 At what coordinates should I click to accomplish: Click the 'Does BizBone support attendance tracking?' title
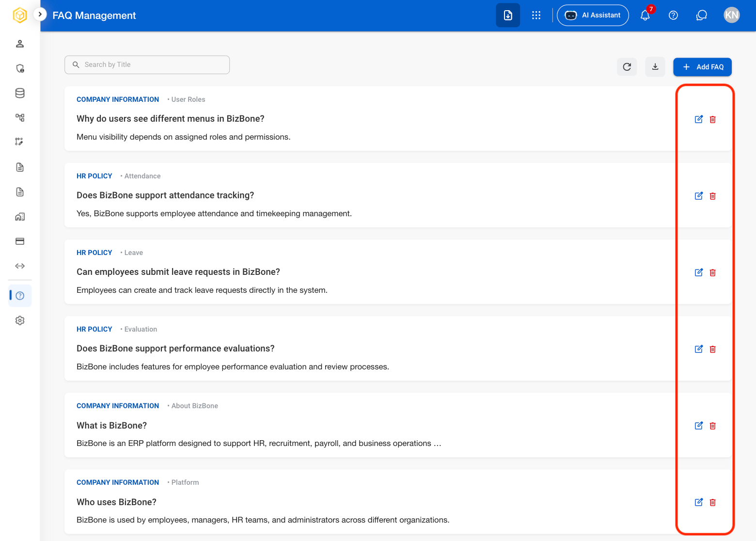point(165,195)
